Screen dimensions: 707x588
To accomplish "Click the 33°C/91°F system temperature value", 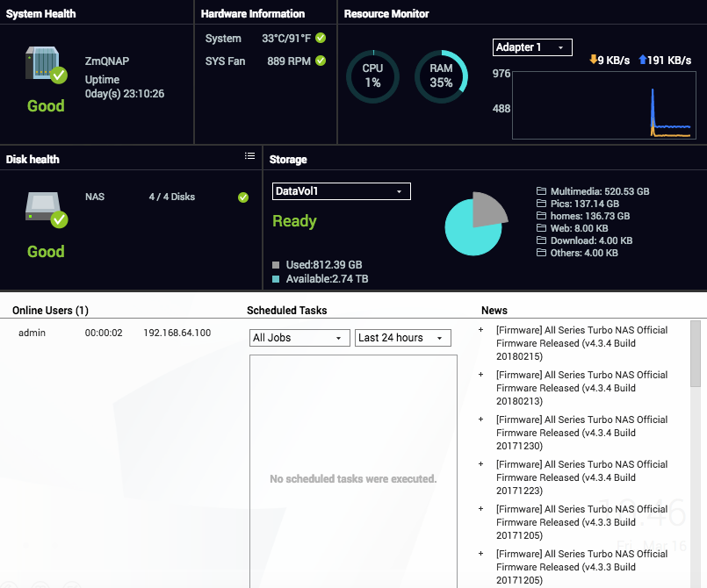I will pos(286,39).
